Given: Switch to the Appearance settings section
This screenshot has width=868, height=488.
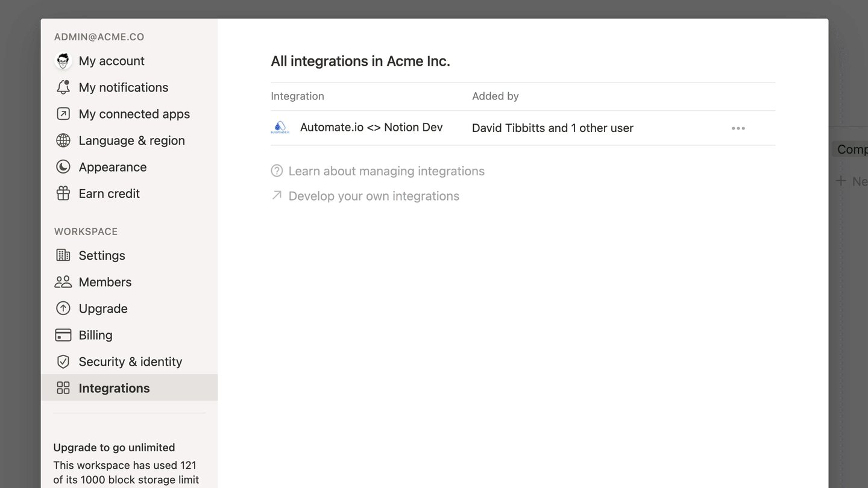Looking at the screenshot, I should (x=112, y=166).
